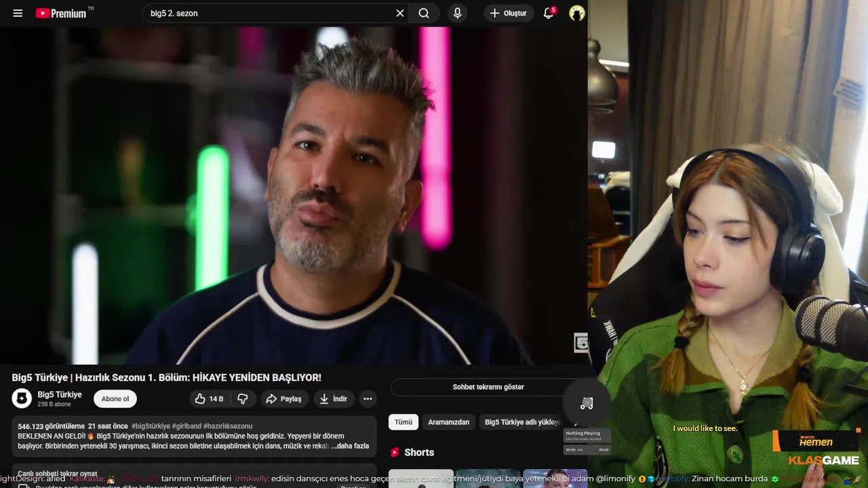Image resolution: width=868 pixels, height=488 pixels.
Task: Click the Shorts section heading
Action: [419, 452]
